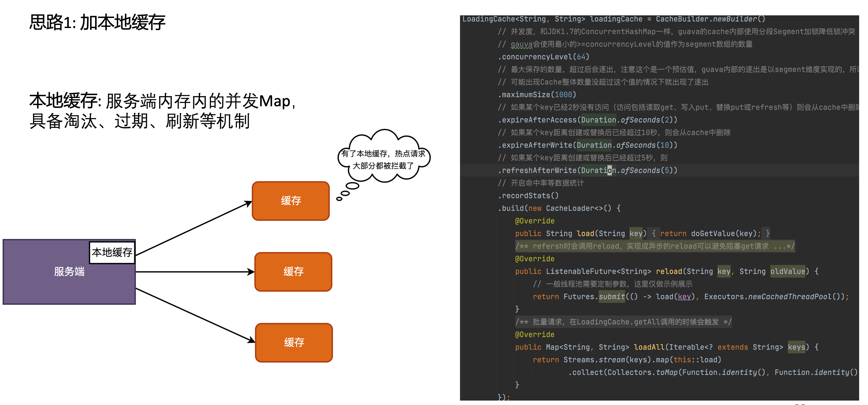Place cursor on .concurrencyLevel(64) line
The image size is (868, 405).
(543, 57)
